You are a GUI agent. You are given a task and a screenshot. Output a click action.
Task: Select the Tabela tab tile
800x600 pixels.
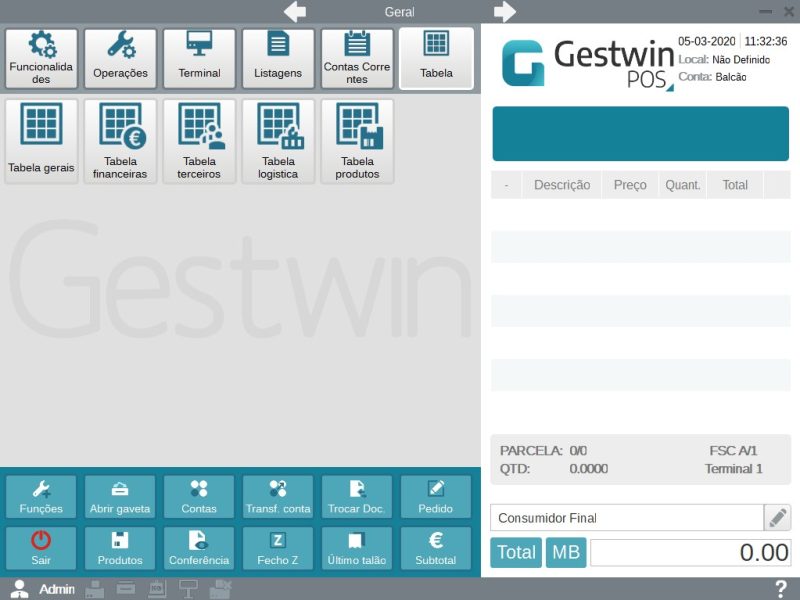point(436,59)
